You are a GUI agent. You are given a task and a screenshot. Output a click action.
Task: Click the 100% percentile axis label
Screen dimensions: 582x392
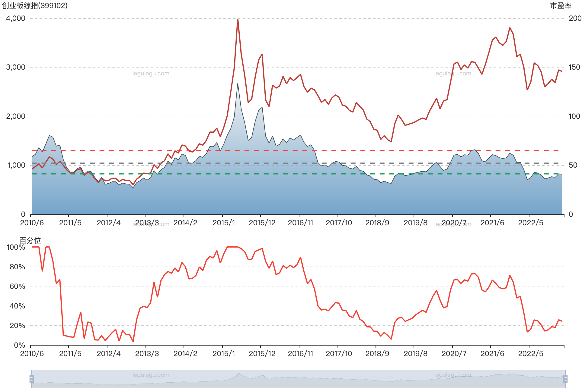pyautogui.click(x=16, y=247)
